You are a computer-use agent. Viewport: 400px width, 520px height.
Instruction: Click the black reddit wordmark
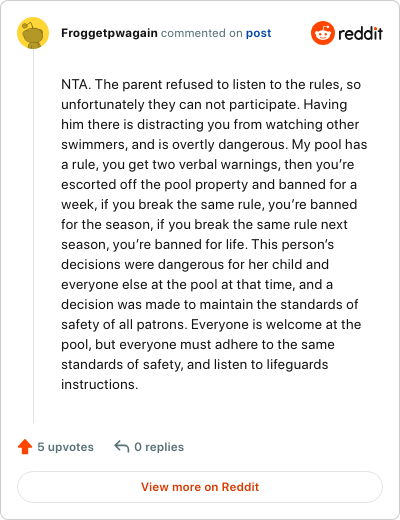point(360,33)
